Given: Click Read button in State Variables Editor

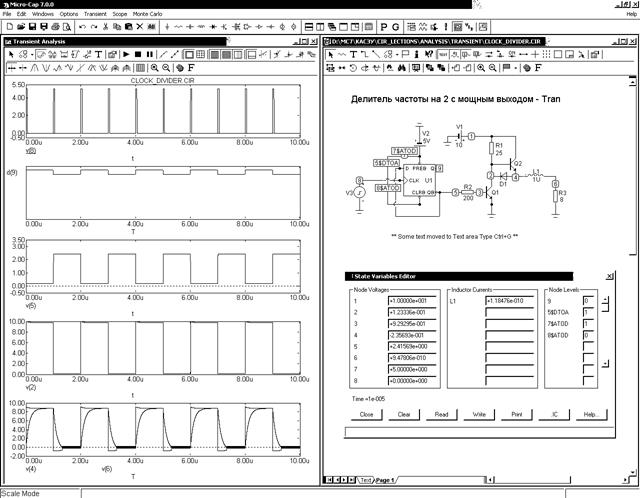Looking at the screenshot, I should [x=442, y=414].
